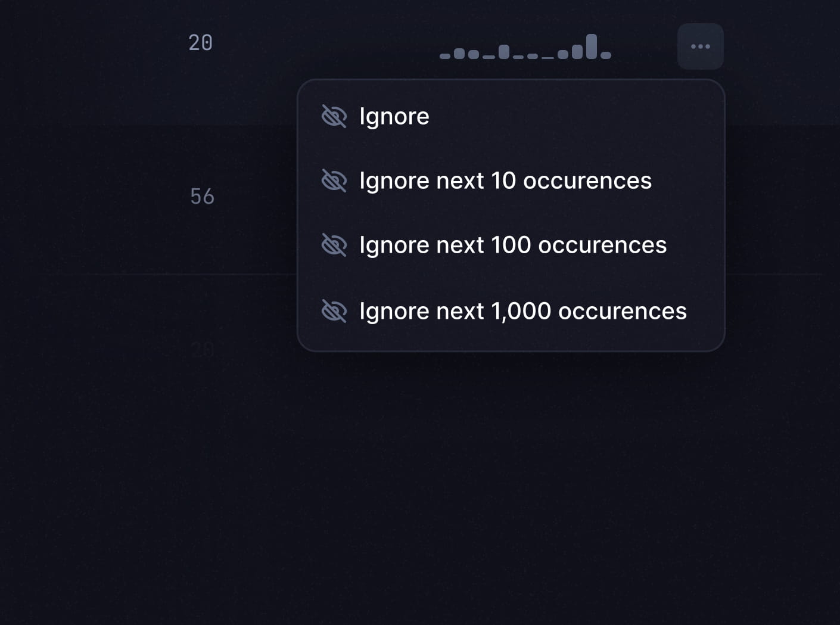
Task: Click the last bar of the sparkline chart
Action: tap(606, 55)
